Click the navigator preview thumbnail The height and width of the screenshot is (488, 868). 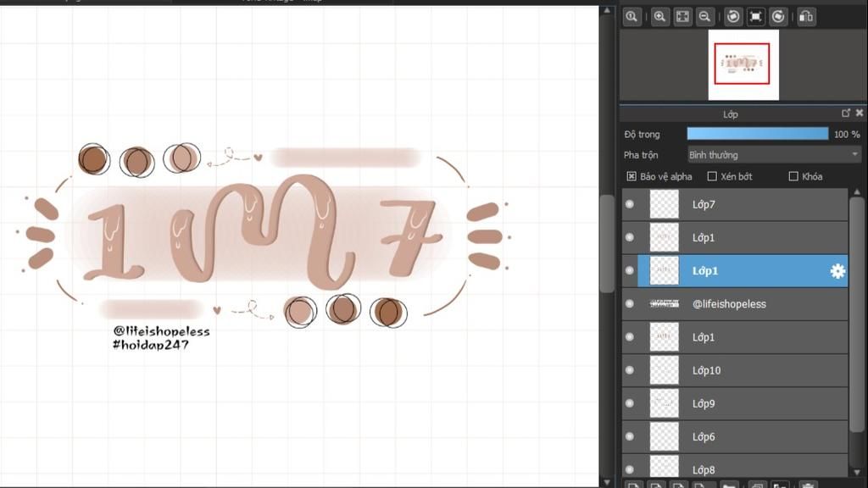[x=743, y=64]
